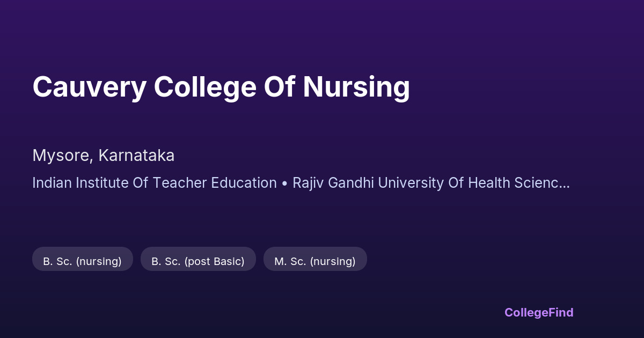Click the word Of in the title
The width and height of the screenshot is (644, 338).
click(280, 87)
